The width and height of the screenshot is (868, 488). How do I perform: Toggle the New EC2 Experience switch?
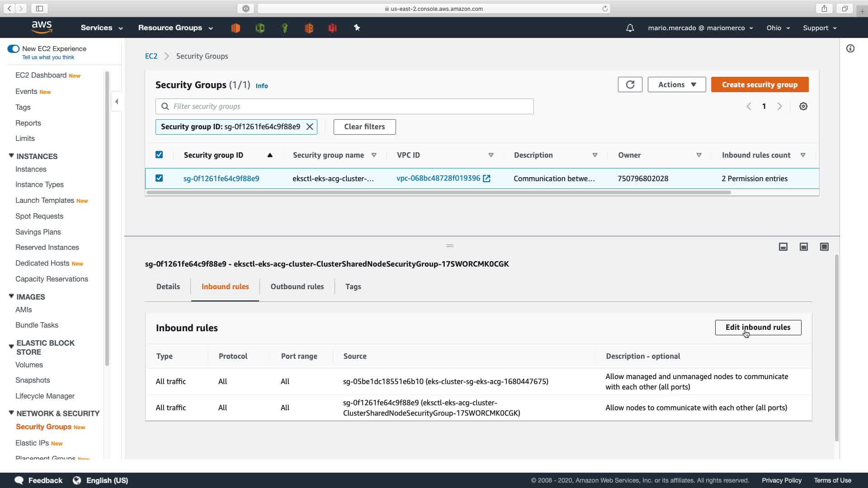click(x=13, y=49)
